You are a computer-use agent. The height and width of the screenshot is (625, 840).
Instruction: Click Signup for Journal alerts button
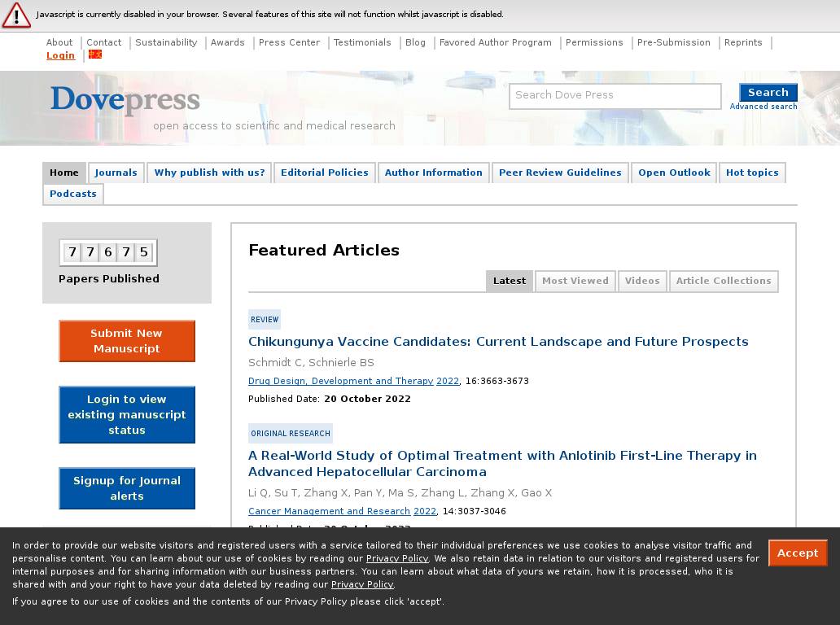[127, 488]
